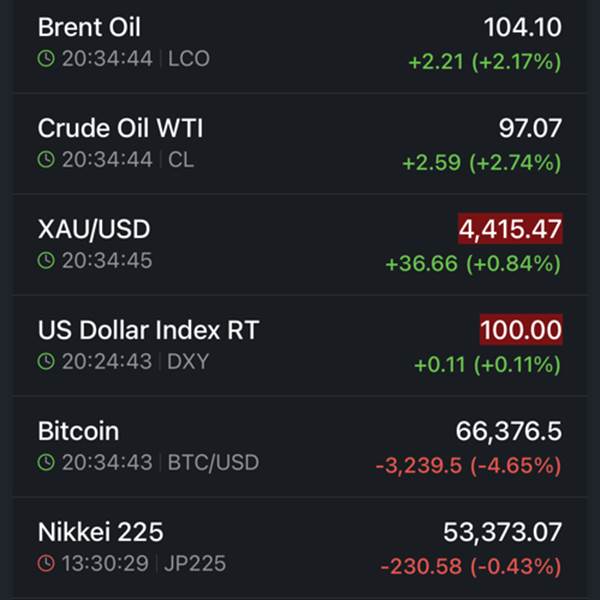Image resolution: width=600 pixels, height=600 pixels.
Task: Click the highlighted 4,415.47 gold price
Action: (x=510, y=230)
